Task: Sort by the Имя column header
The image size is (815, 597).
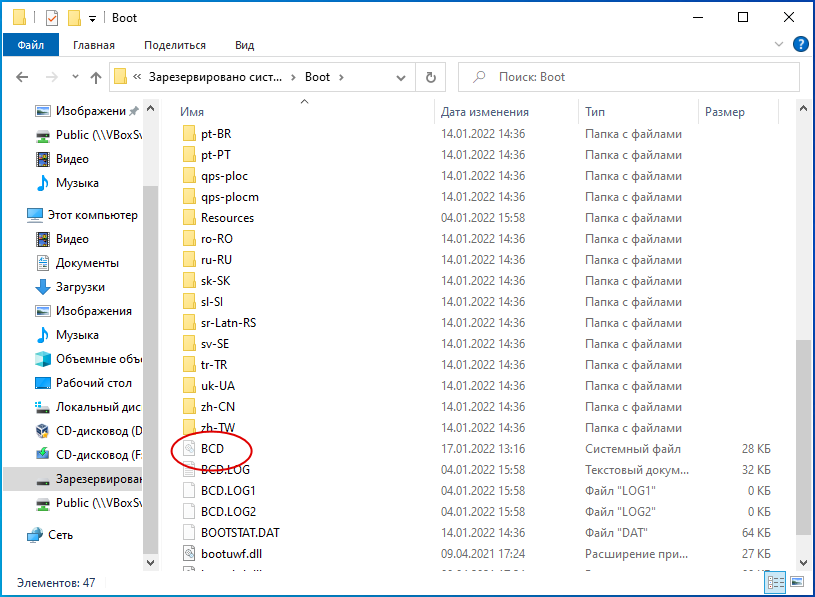Action: tap(192, 112)
